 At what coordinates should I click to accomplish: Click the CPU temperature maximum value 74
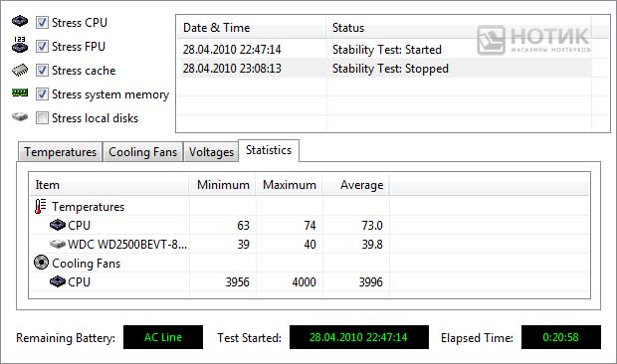tap(309, 225)
